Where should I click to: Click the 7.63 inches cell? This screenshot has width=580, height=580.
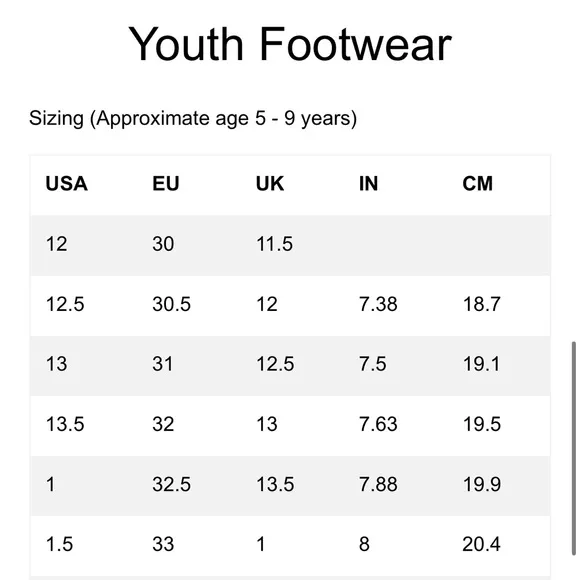tap(378, 424)
